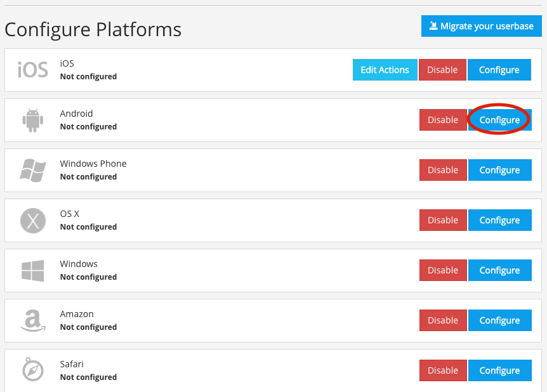Click the Safari platform name
This screenshot has width=547, height=392.
click(x=72, y=364)
